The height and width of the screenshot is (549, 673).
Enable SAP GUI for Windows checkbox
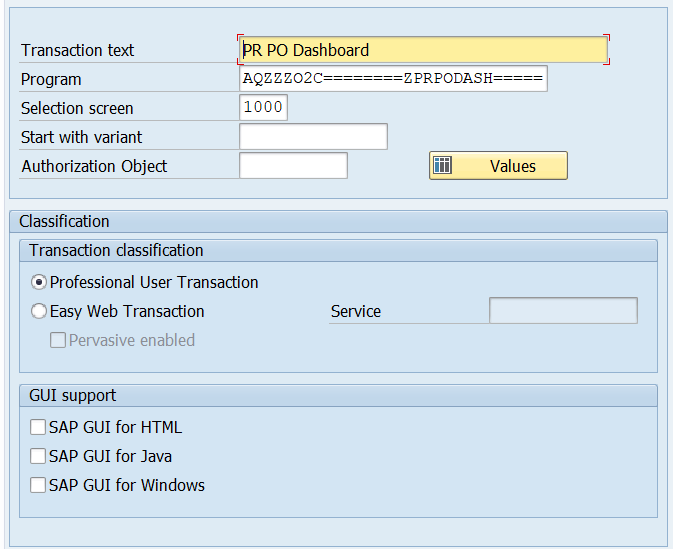click(x=38, y=485)
